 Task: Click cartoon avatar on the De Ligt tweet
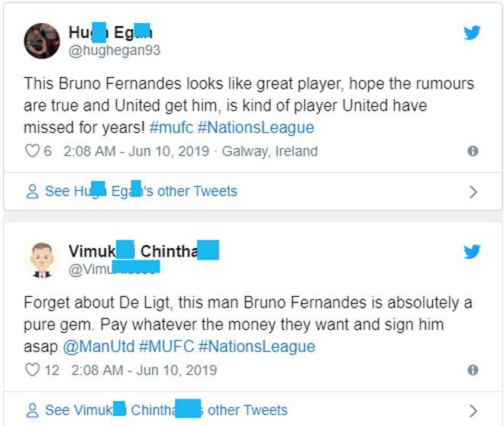[42, 260]
